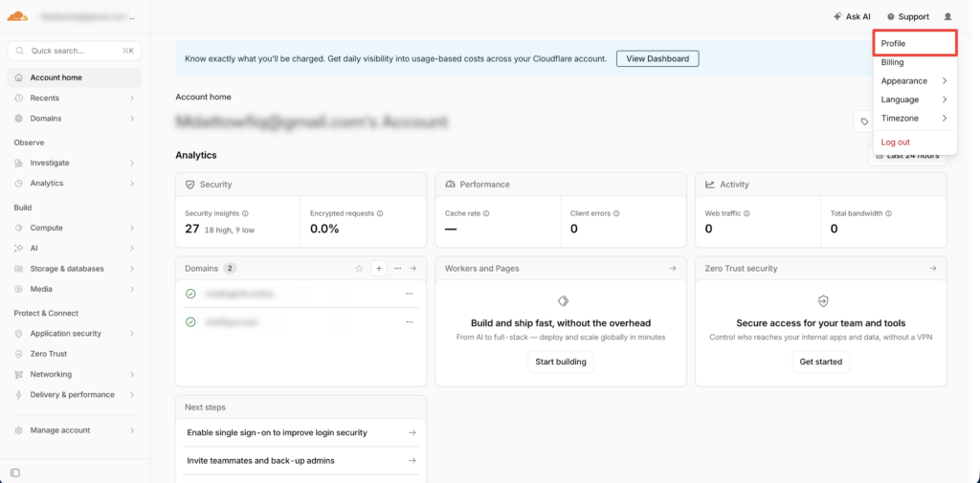Select Billing from the user menu
This screenshot has height=483, width=980.
tap(914, 62)
